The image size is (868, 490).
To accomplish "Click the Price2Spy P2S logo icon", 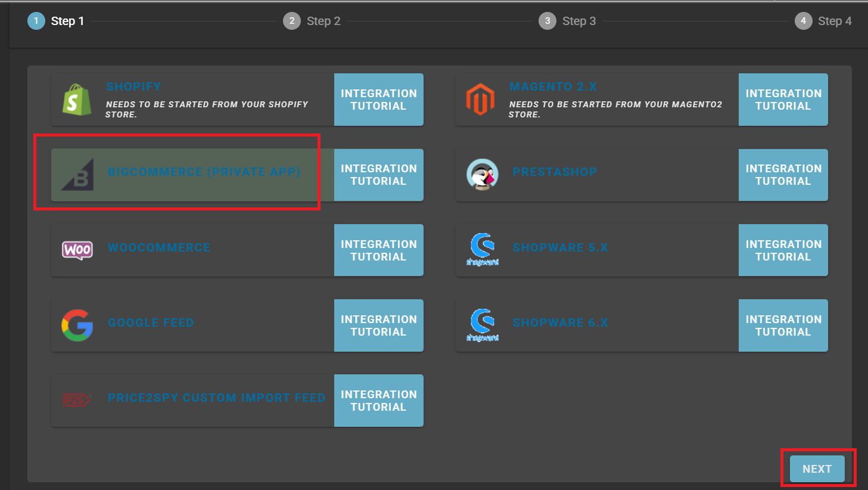I will 76,400.
